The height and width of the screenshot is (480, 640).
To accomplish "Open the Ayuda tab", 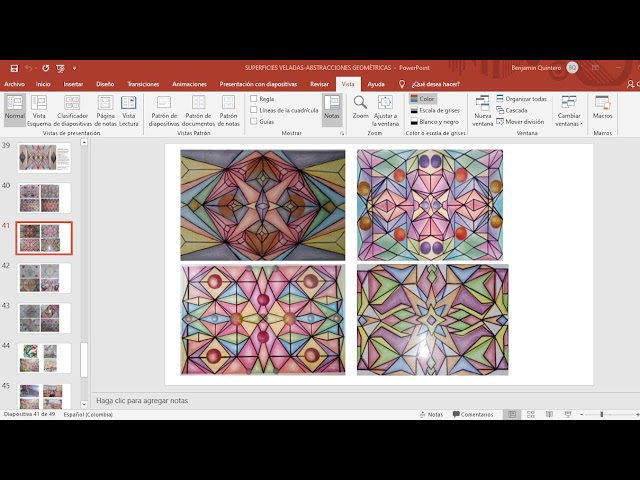I will click(376, 84).
